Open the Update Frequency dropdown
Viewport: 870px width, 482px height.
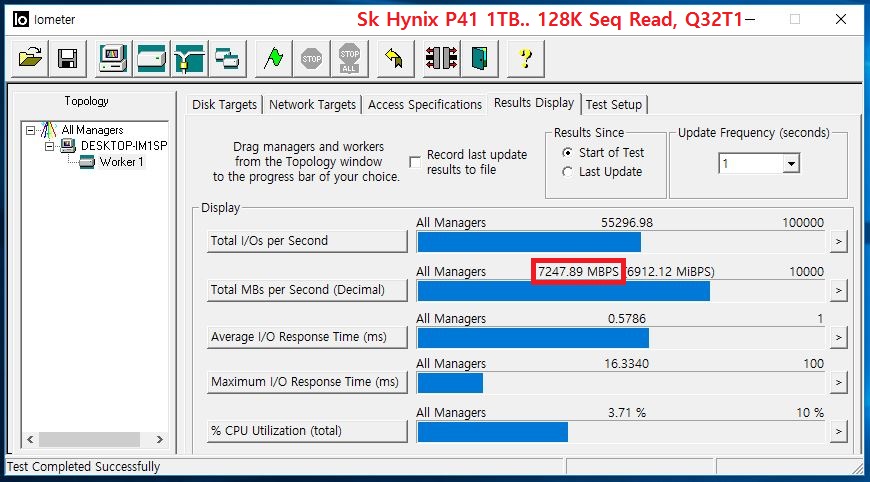click(791, 164)
